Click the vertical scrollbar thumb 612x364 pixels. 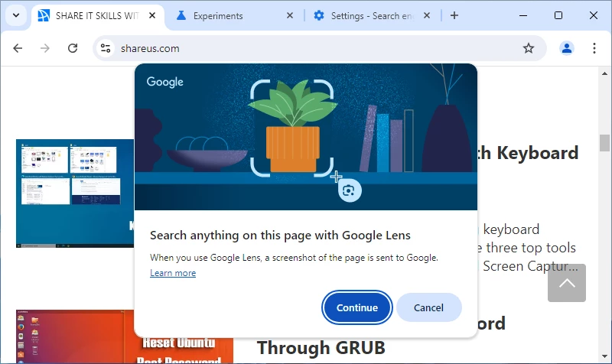click(604, 142)
